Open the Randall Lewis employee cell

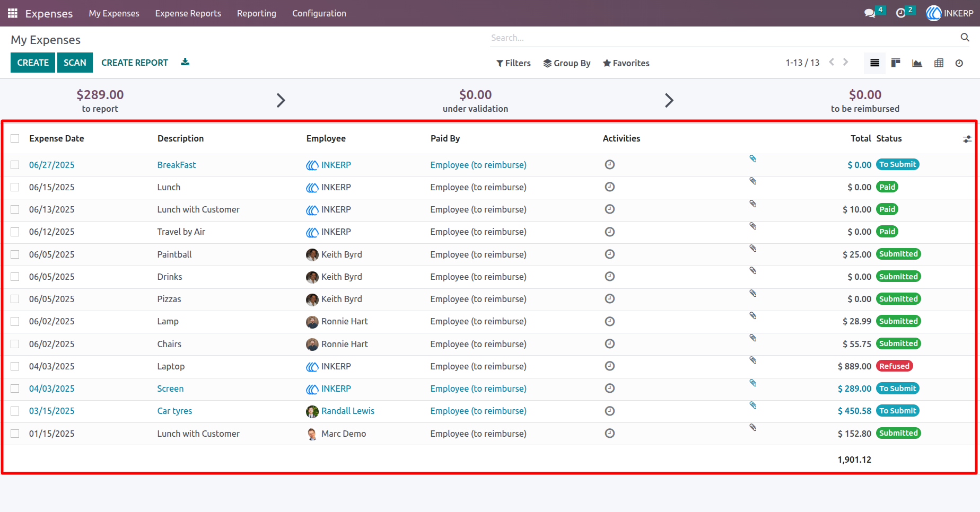point(340,411)
